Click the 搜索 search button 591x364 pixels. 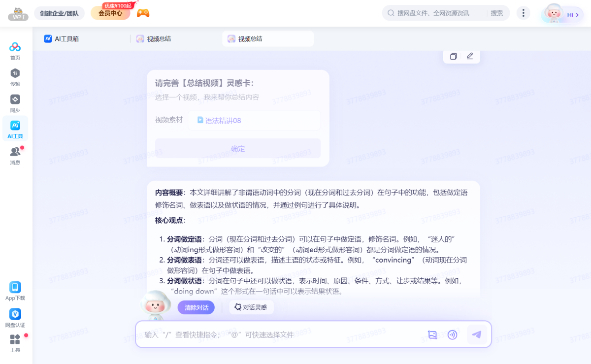pos(497,13)
